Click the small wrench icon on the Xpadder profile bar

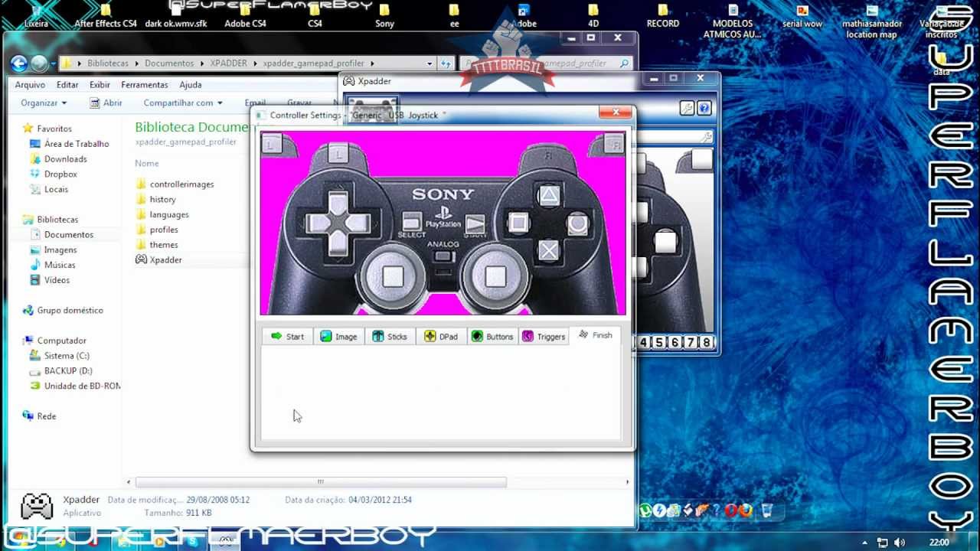[706, 137]
